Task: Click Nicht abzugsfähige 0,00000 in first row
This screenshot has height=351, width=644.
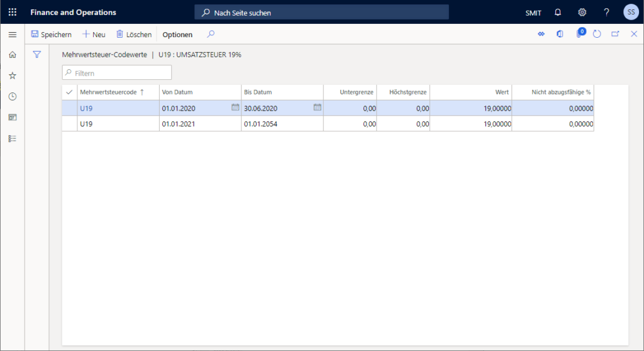Action: pos(553,108)
